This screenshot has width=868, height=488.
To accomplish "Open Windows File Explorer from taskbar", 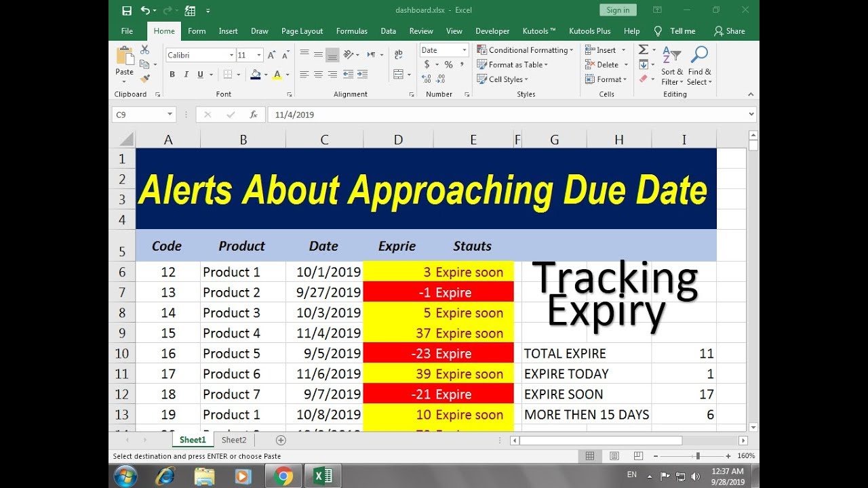I will click(204, 476).
